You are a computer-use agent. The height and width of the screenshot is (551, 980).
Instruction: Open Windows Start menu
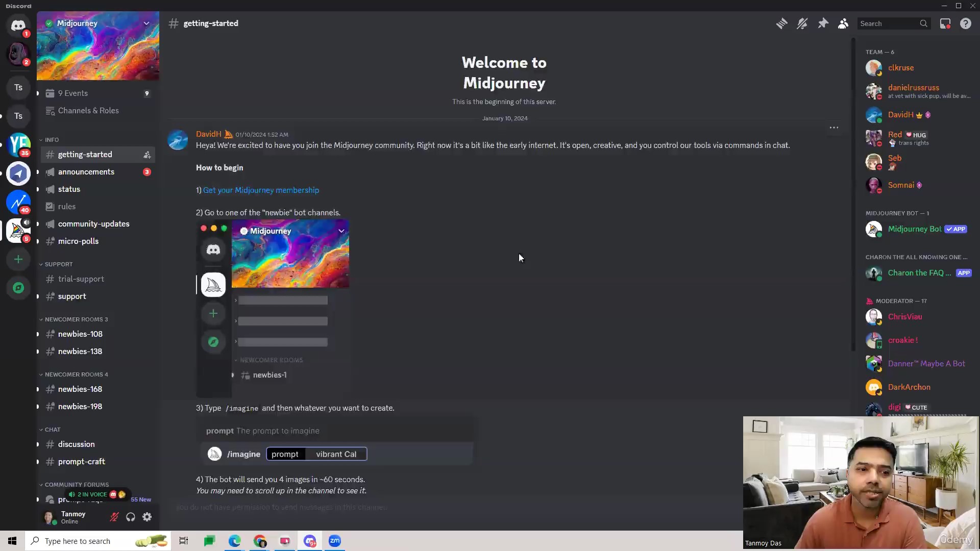(12, 541)
